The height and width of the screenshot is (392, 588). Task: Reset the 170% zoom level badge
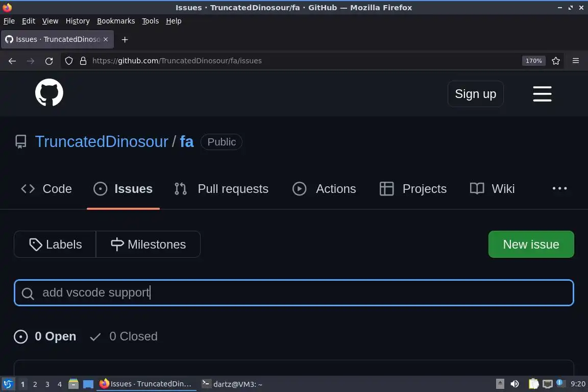pyautogui.click(x=533, y=61)
